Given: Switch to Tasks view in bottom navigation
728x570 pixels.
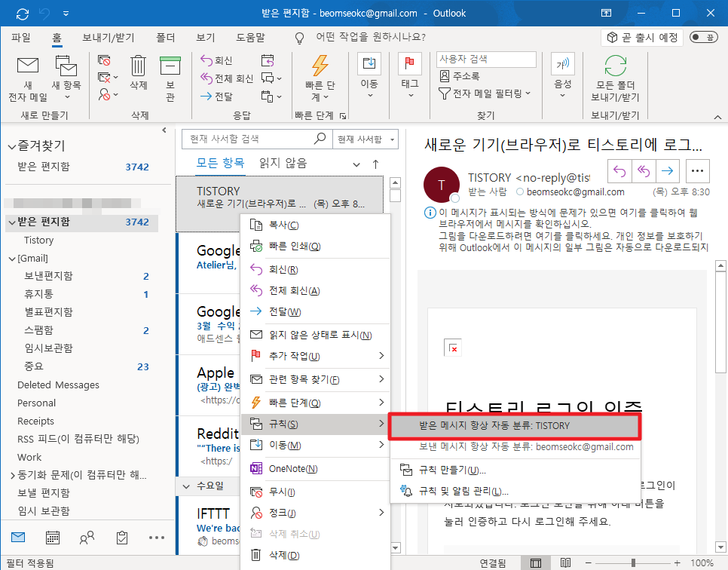Looking at the screenshot, I should click(121, 538).
